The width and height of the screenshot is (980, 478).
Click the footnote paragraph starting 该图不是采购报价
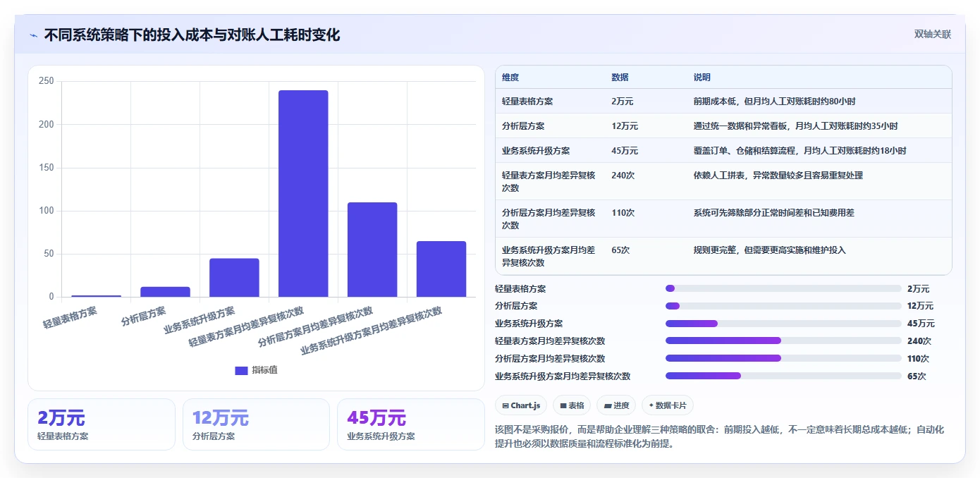719,437
